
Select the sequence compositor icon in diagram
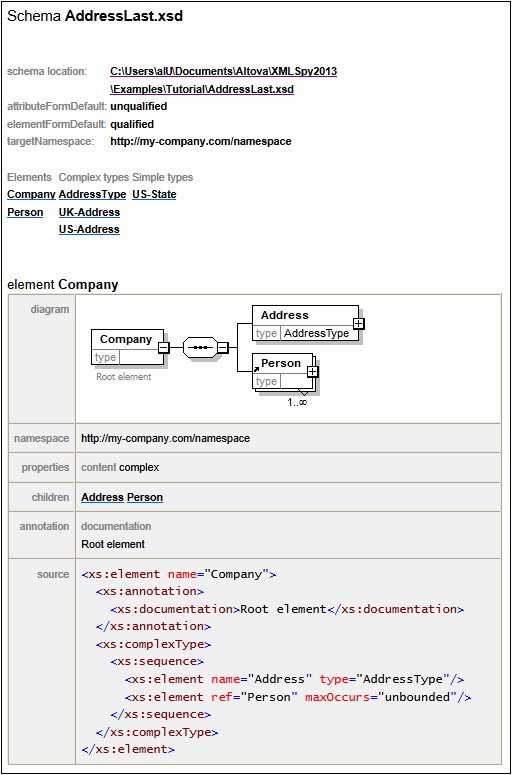pos(200,347)
